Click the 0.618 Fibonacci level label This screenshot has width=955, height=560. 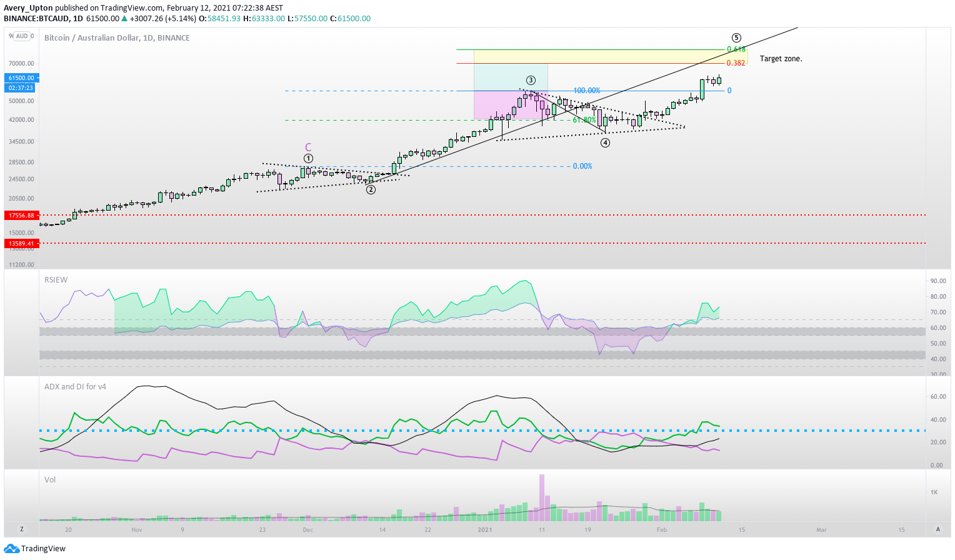[736, 49]
